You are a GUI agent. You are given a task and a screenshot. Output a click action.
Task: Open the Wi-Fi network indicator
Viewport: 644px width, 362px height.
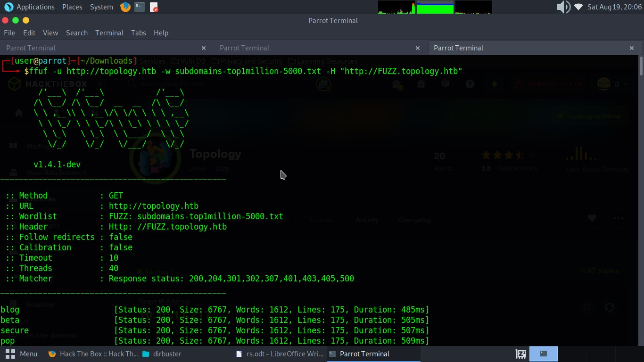pyautogui.click(x=578, y=7)
